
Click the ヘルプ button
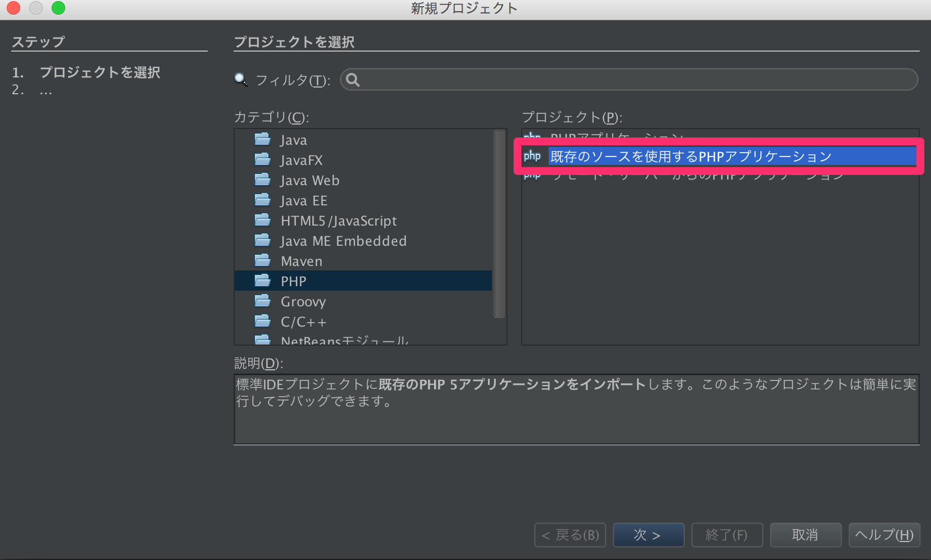point(884,535)
